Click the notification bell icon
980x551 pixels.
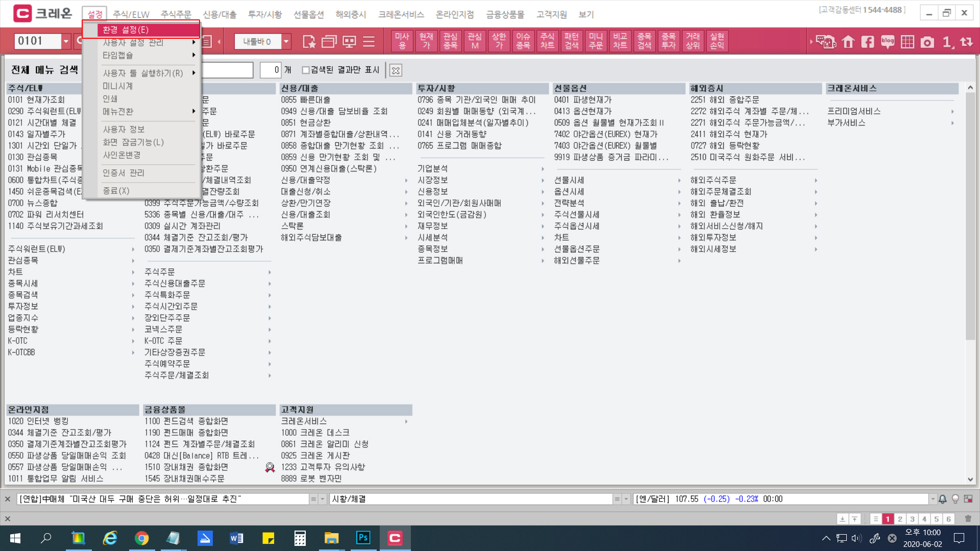tap(943, 499)
